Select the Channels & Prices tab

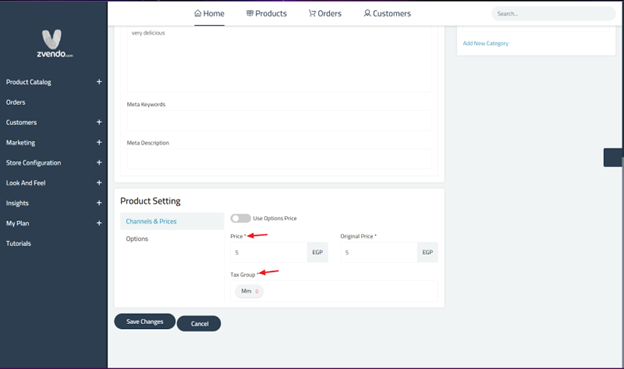(x=172, y=221)
